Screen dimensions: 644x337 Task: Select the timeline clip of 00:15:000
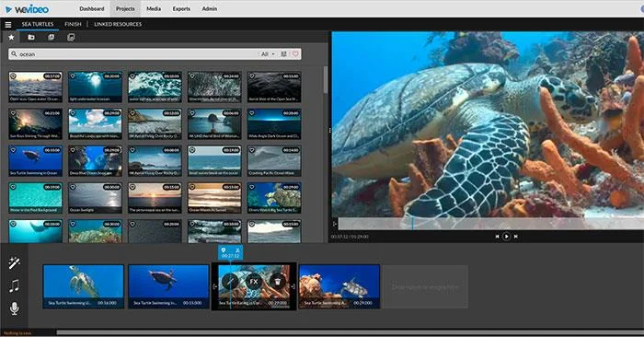coord(168,286)
